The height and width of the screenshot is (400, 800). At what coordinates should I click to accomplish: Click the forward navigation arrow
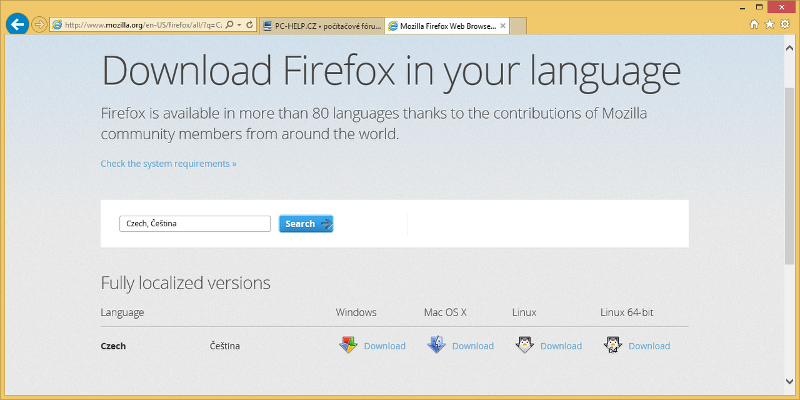[x=39, y=24]
